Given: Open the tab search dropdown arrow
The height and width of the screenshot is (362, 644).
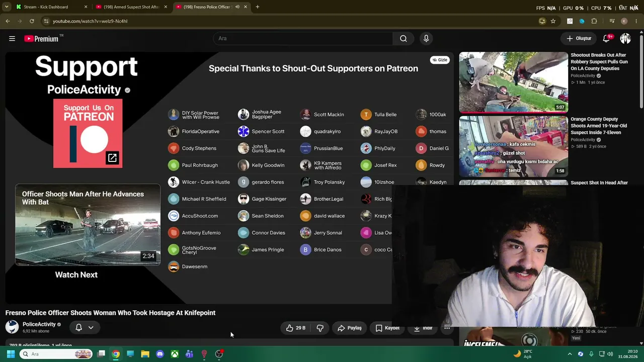Looking at the screenshot, I should pyautogui.click(x=7, y=7).
